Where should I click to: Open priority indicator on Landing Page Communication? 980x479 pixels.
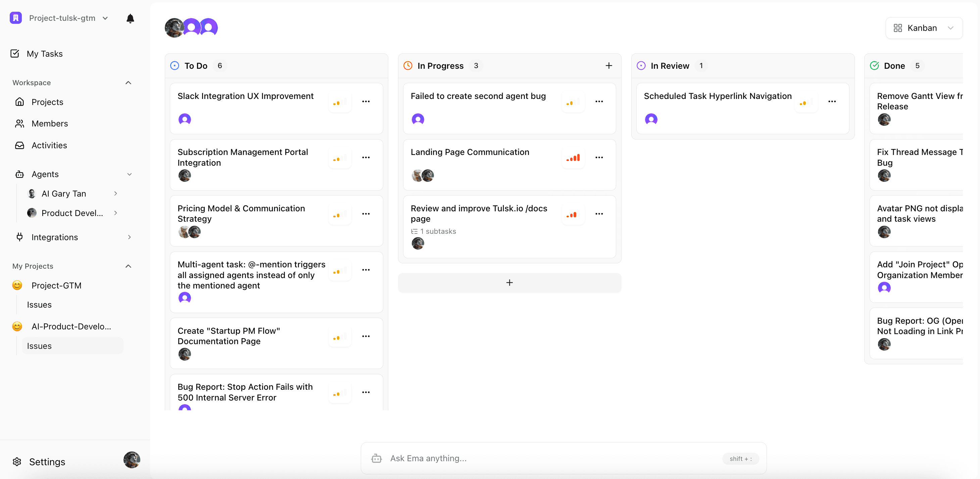tap(573, 157)
